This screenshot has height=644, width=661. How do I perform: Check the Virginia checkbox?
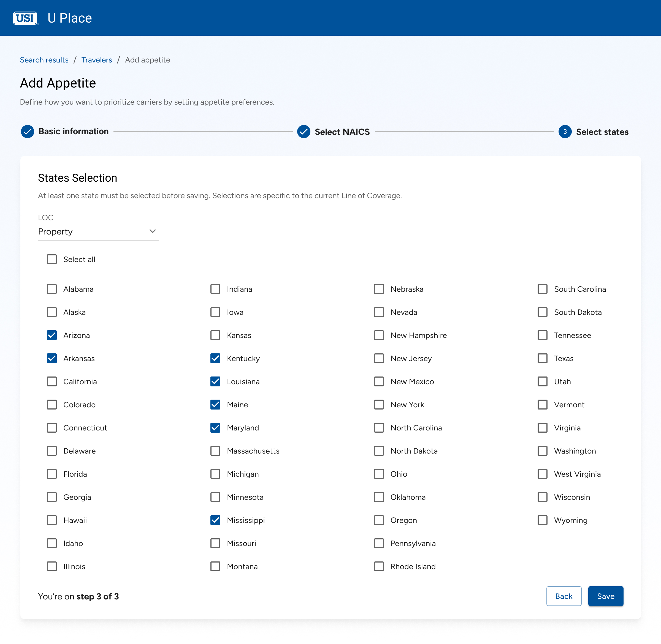pyautogui.click(x=543, y=428)
